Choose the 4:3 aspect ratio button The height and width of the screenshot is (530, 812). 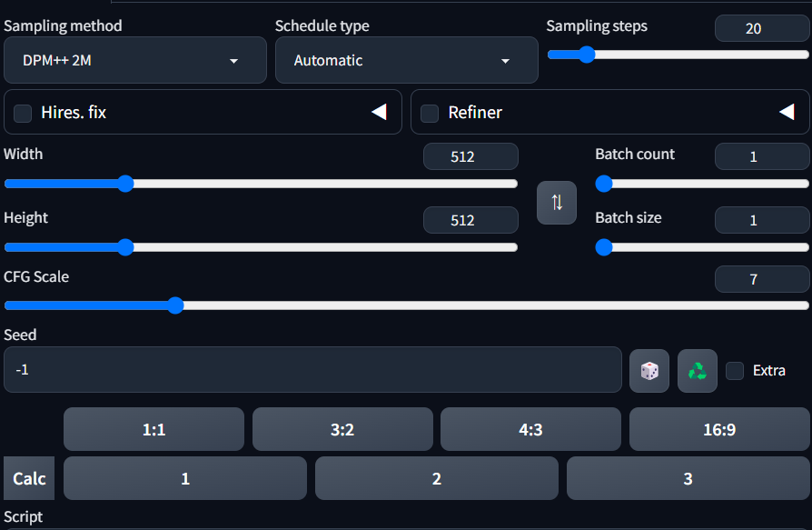tap(530, 429)
